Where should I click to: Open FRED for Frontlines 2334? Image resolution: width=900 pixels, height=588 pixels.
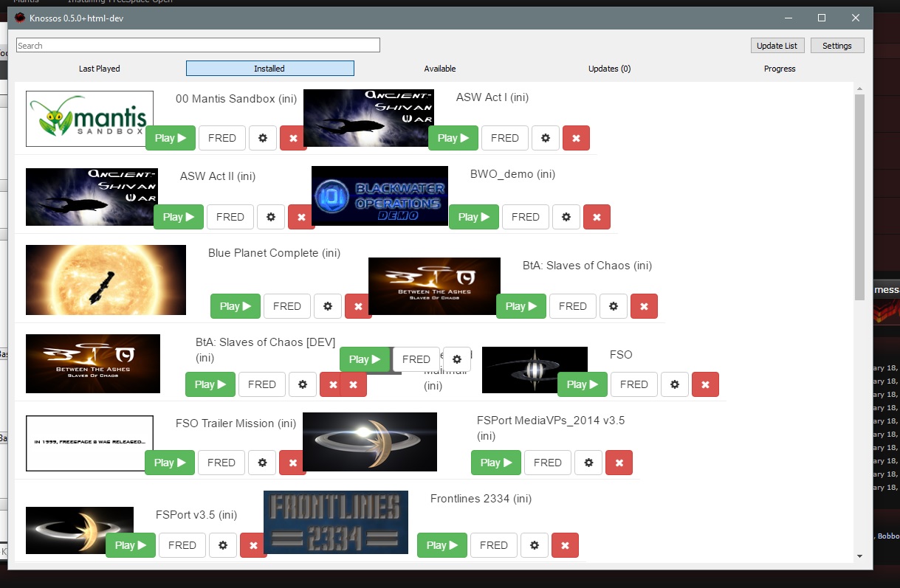(x=494, y=545)
